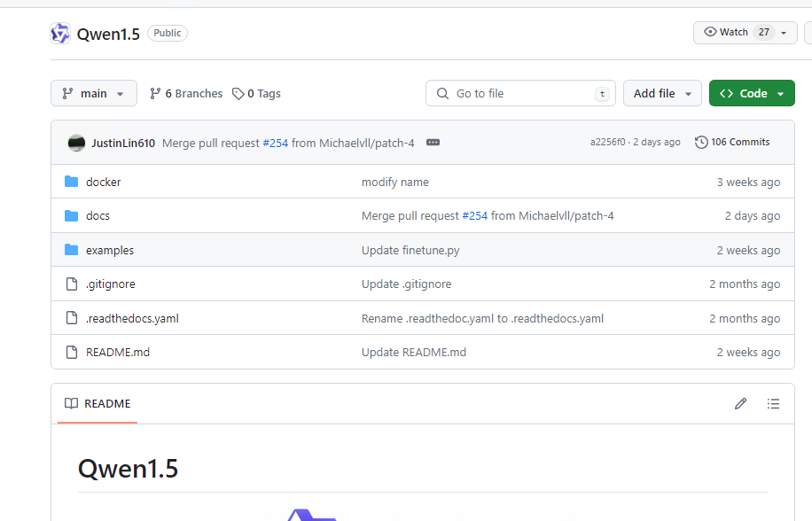Viewport: 812px width, 521px height.
Task: Click '2 weeks ago' in README.md row
Action: pos(748,353)
